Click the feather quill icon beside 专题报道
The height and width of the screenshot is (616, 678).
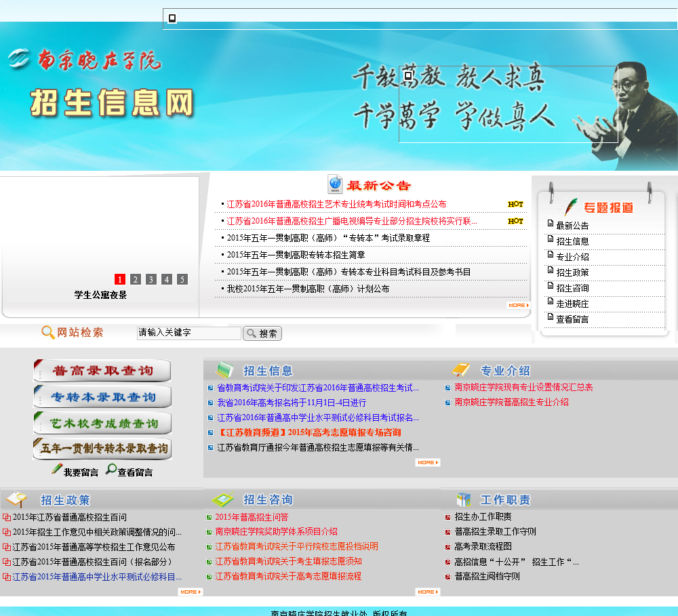pyautogui.click(x=571, y=207)
